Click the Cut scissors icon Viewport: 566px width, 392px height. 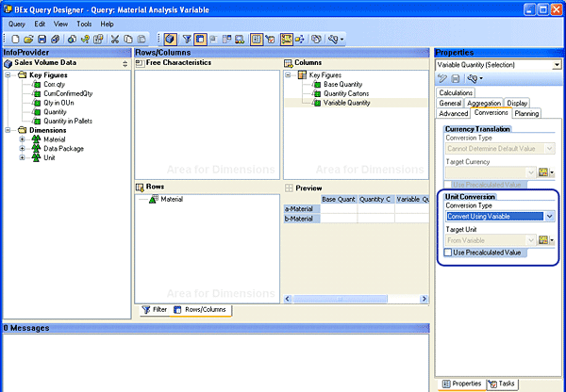click(114, 39)
